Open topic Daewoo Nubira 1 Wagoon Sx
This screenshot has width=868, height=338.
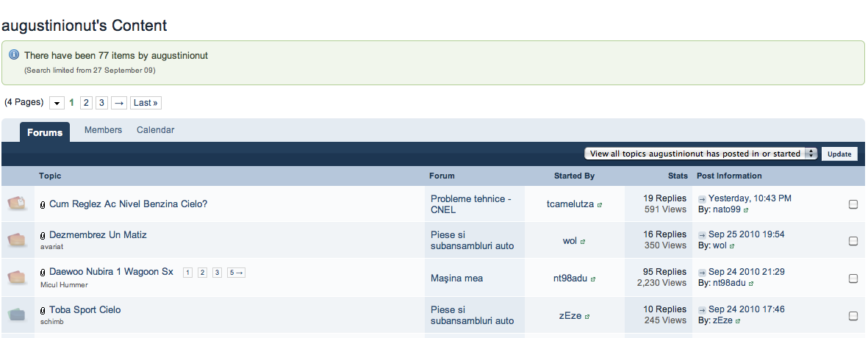click(111, 272)
